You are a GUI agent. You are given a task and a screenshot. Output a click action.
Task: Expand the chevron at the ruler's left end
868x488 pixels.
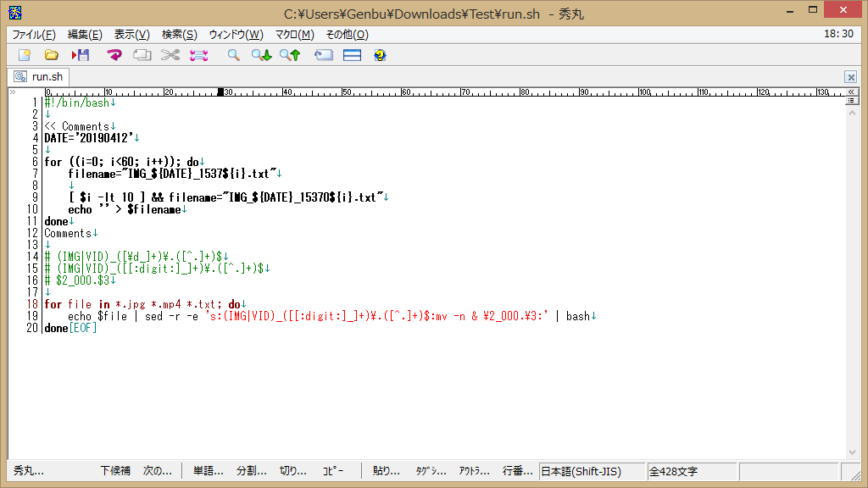point(12,91)
